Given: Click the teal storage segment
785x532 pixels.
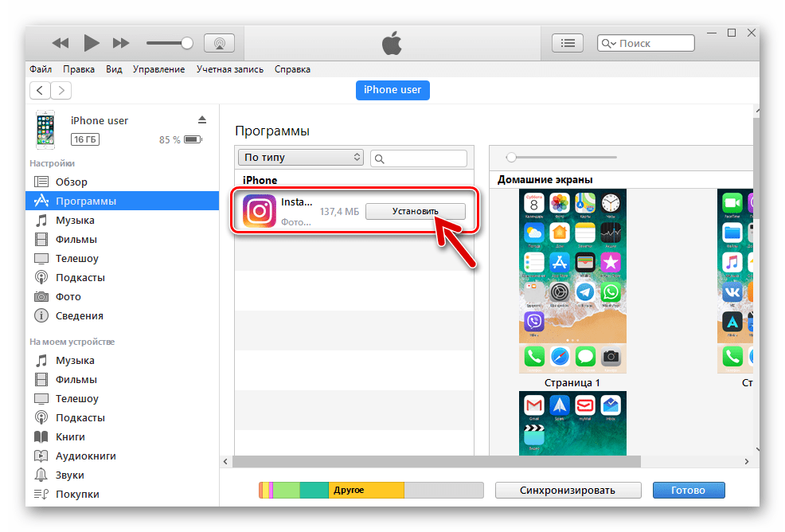Looking at the screenshot, I should pos(314,490).
